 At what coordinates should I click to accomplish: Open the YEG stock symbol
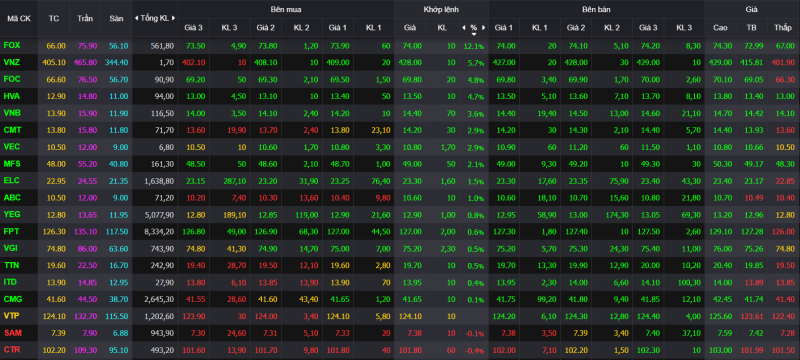[x=12, y=214]
